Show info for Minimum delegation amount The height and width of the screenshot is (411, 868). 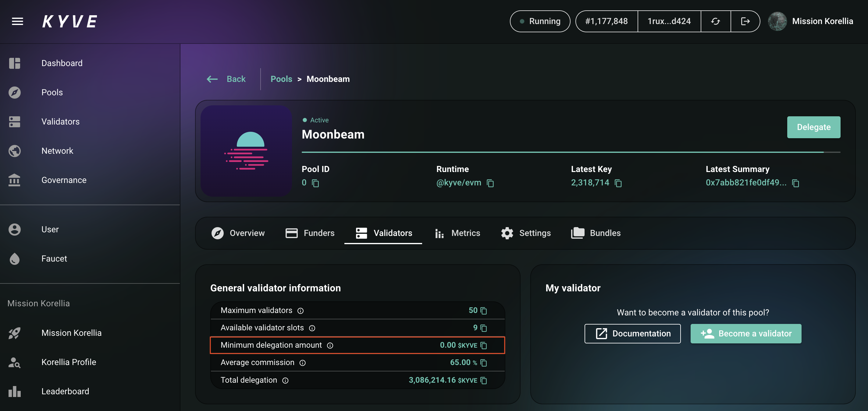click(330, 345)
